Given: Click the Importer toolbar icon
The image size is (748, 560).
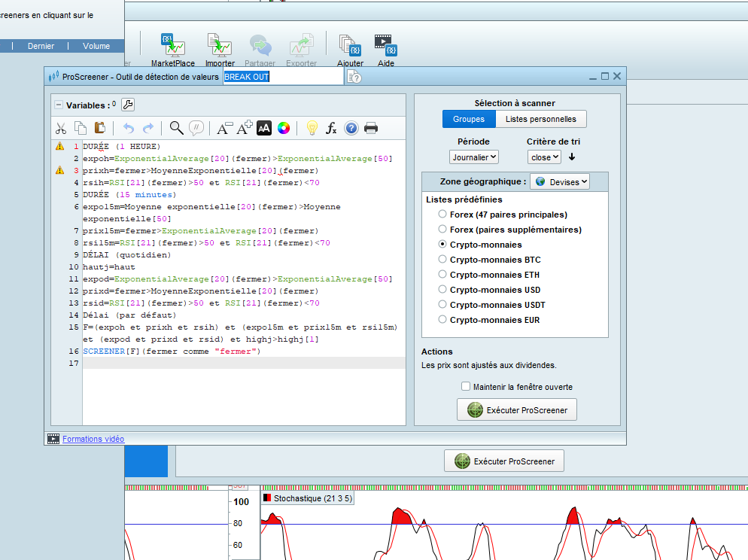Looking at the screenshot, I should [x=220, y=50].
